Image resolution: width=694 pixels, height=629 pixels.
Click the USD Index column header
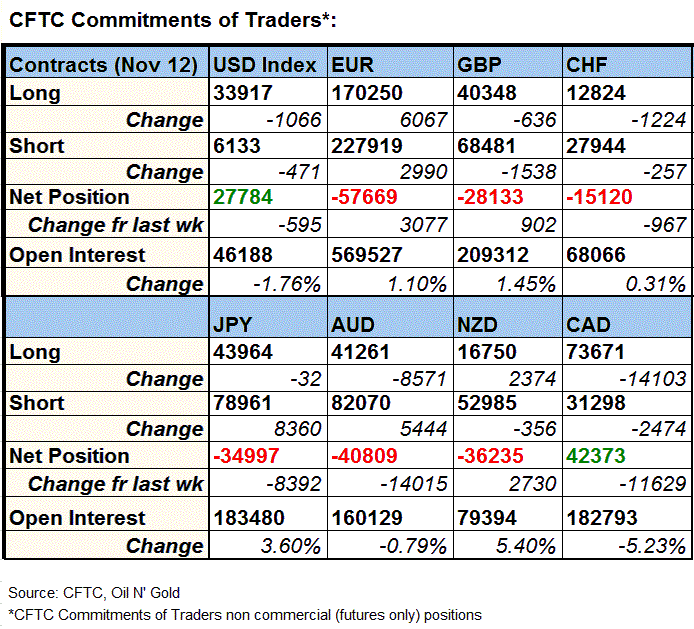pyautogui.click(x=264, y=66)
